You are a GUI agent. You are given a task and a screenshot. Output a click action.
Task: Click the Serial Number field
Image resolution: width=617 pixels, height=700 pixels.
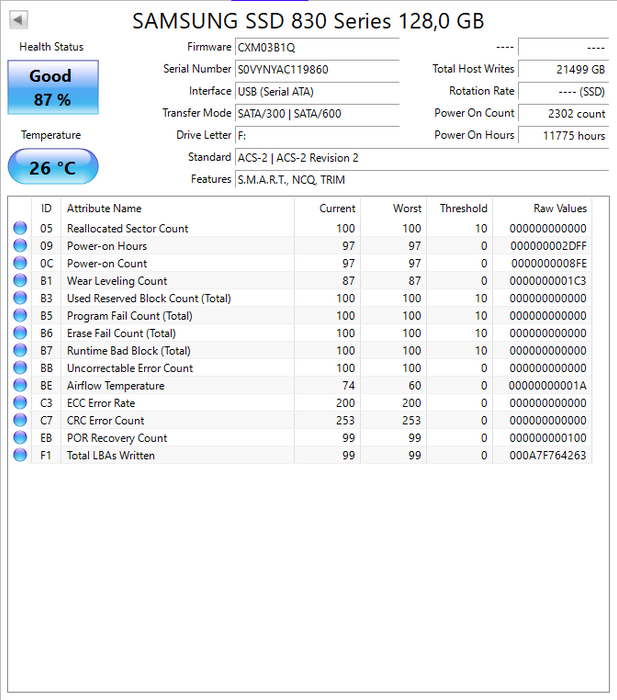point(316,70)
